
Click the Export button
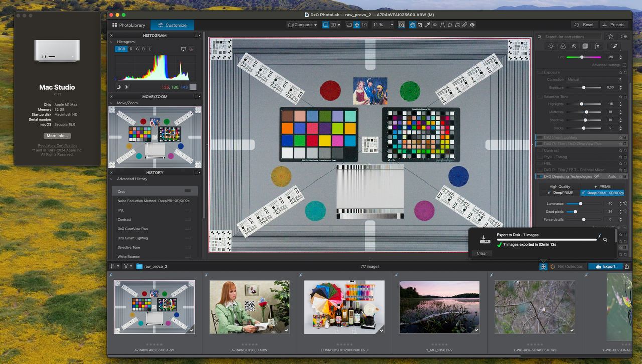605,266
